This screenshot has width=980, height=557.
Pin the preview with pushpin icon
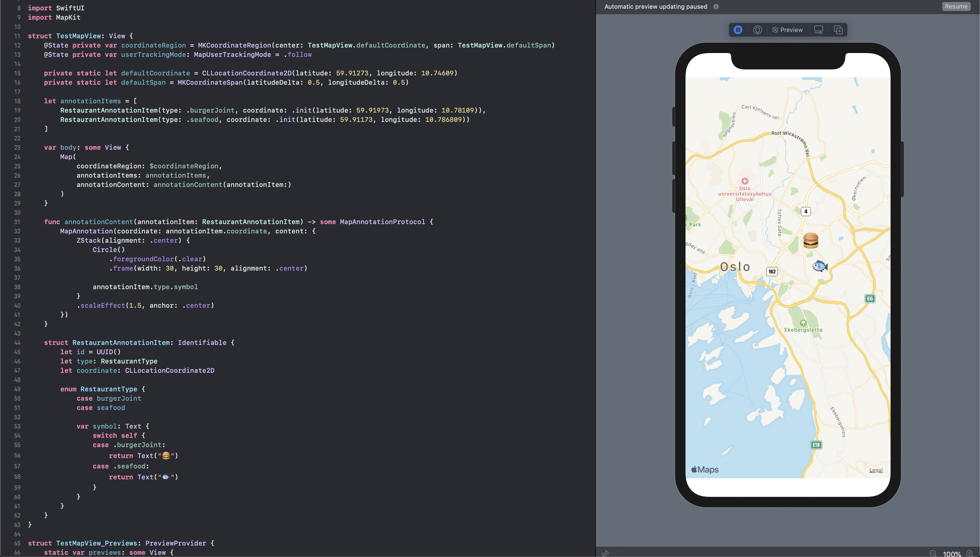(x=605, y=553)
